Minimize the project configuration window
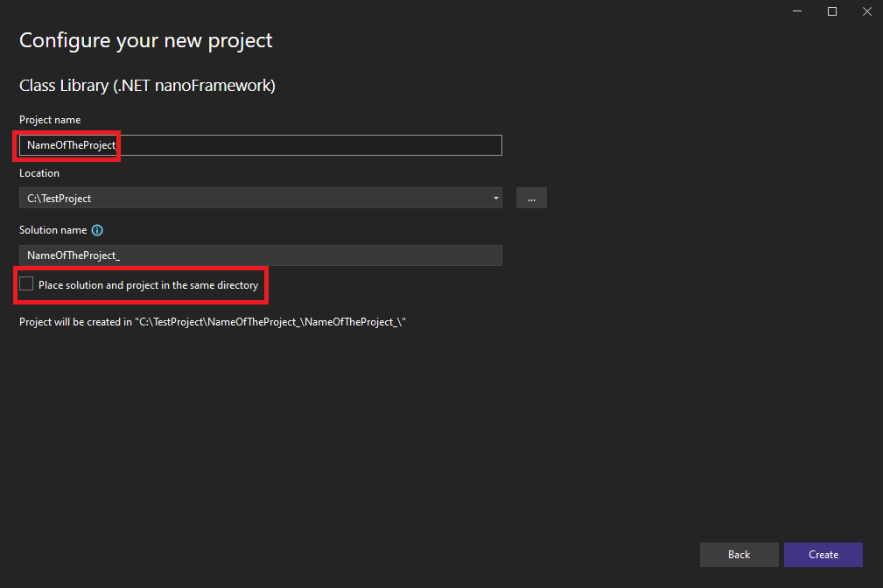Image resolution: width=883 pixels, height=588 pixels. (x=797, y=11)
